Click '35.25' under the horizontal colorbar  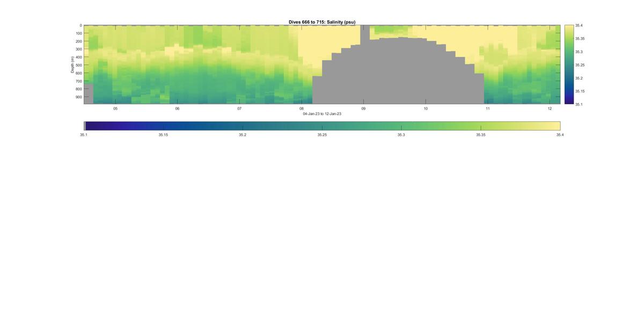(322, 135)
